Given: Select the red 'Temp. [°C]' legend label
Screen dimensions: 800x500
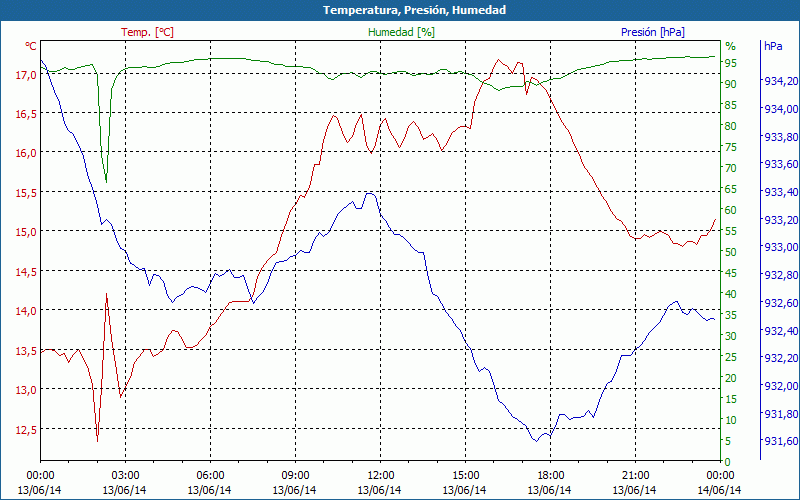Looking at the screenshot, I should [147, 32].
